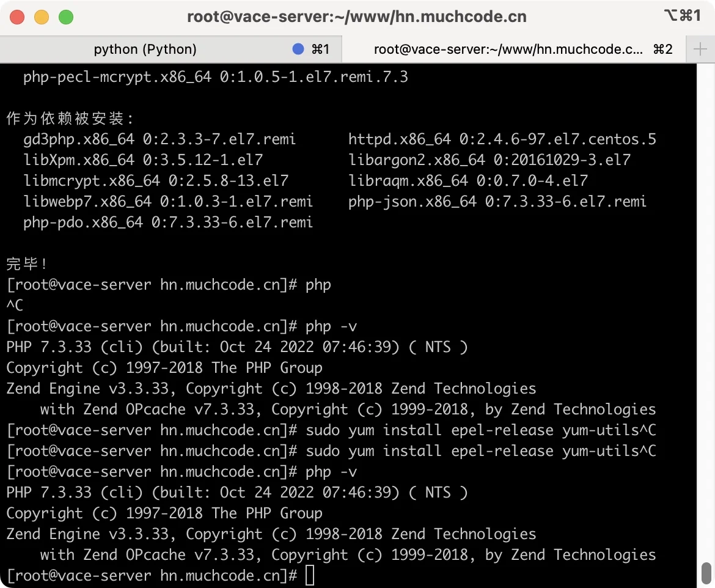
Task: Maximize window with green button
Action: click(66, 17)
